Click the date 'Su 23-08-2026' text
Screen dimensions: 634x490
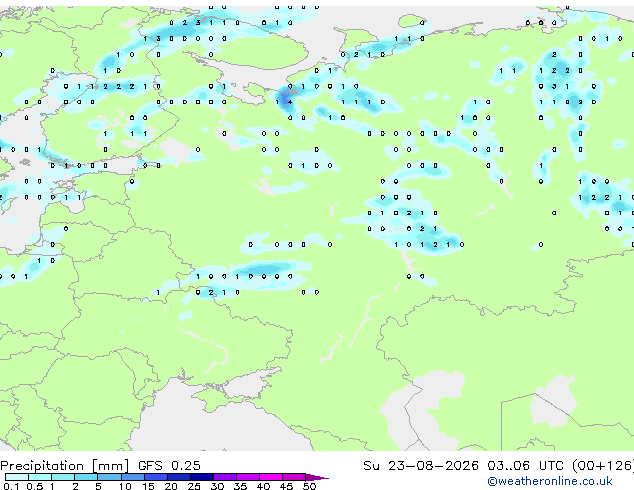pyautogui.click(x=421, y=466)
